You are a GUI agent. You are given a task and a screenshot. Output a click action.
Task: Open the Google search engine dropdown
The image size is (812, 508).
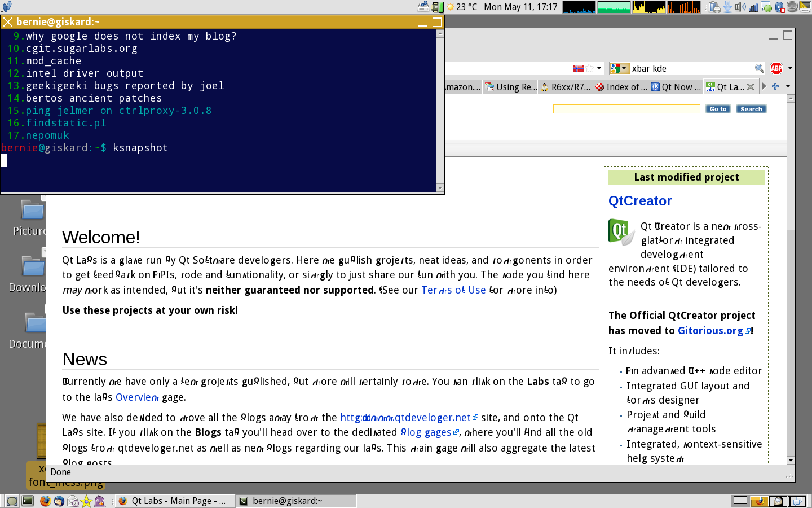[x=619, y=68]
